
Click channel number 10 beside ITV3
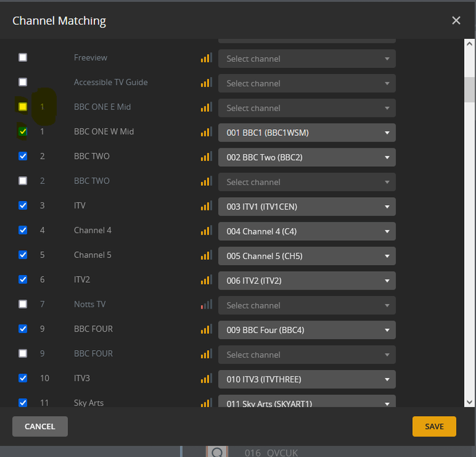[44, 378]
